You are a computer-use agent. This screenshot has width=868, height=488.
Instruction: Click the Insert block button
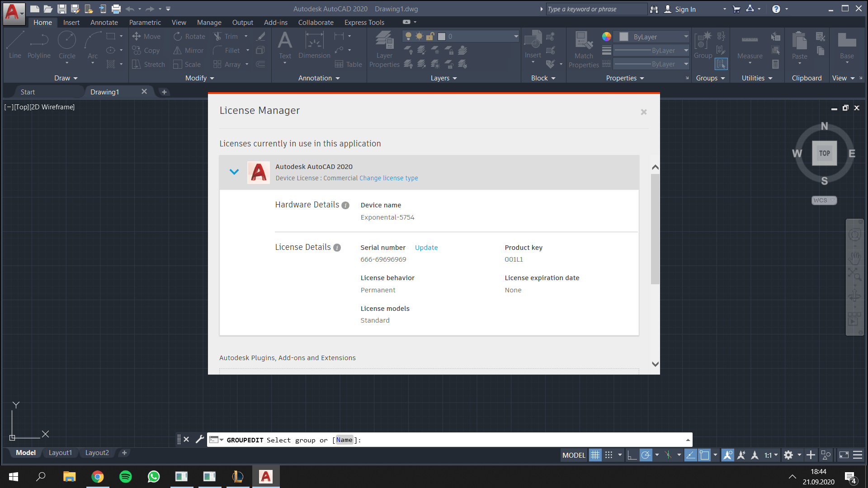533,45
